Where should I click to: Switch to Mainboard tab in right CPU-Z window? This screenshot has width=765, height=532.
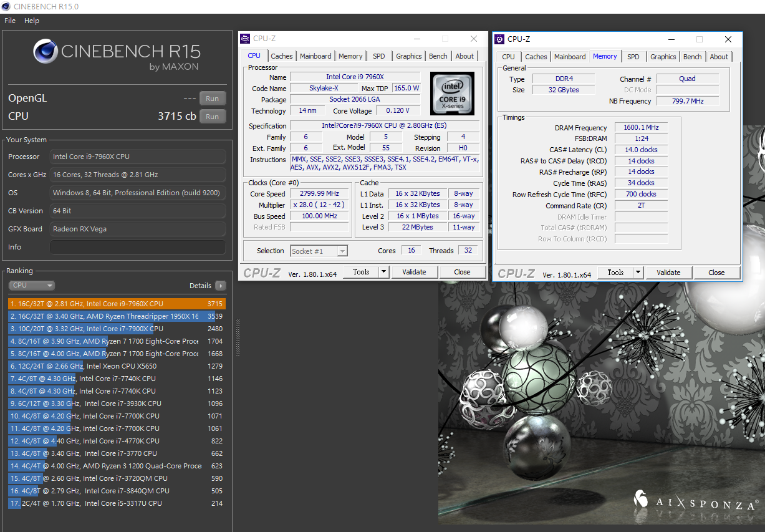570,57
